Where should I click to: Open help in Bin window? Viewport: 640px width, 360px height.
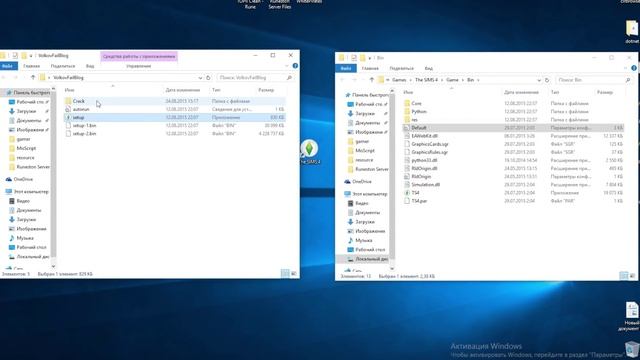pos(634,68)
